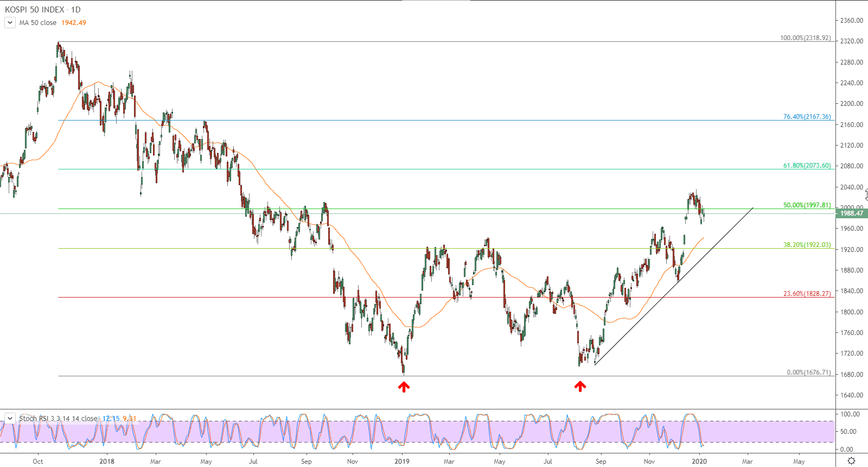
Task: Select the 38.20%(1922.03) Fibonacci level label
Action: pos(807,245)
